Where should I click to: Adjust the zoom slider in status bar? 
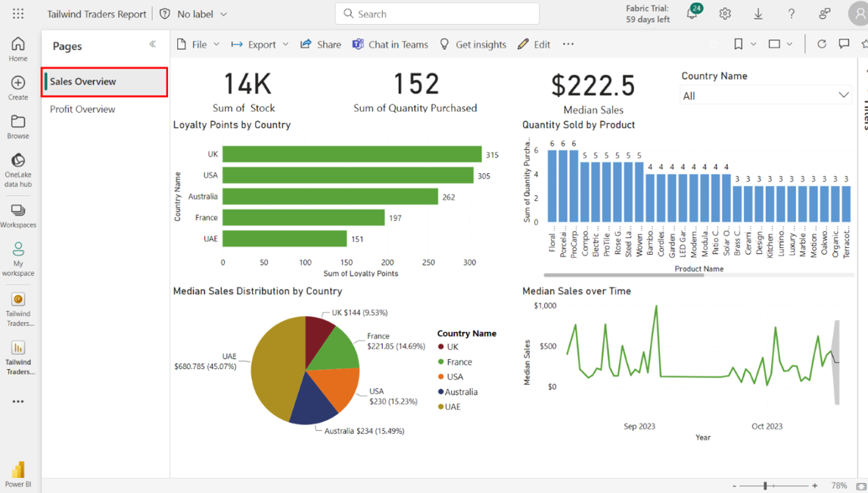point(766,485)
